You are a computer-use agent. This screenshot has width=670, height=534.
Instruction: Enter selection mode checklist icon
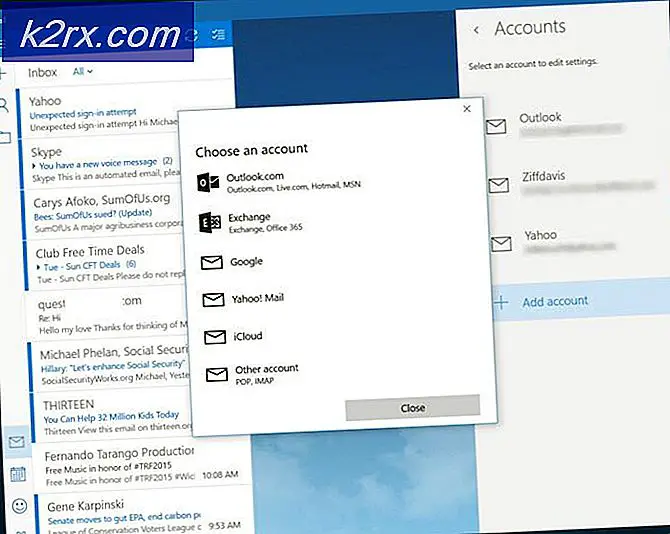click(x=218, y=34)
